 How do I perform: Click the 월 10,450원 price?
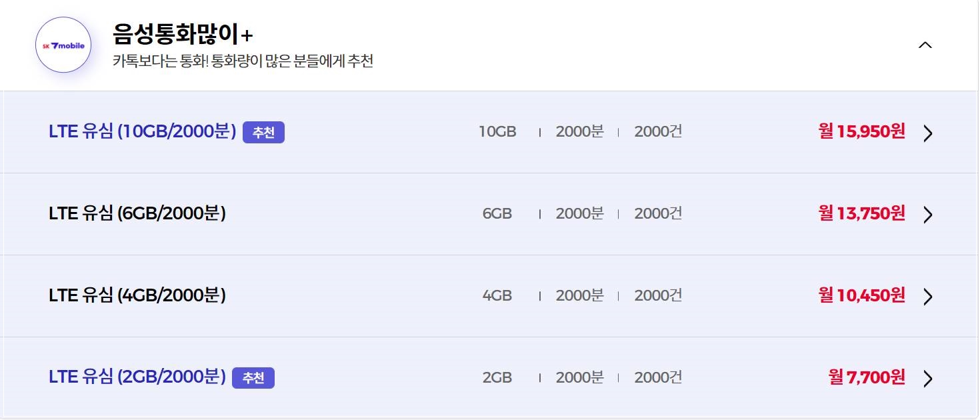point(862,295)
